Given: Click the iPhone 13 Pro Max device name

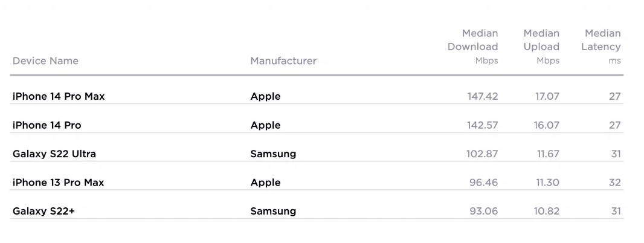Looking at the screenshot, I should pos(58,183).
